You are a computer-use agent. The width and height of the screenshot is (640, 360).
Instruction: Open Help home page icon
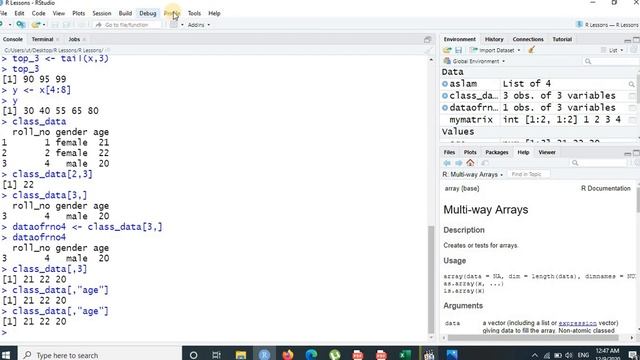(x=470, y=163)
